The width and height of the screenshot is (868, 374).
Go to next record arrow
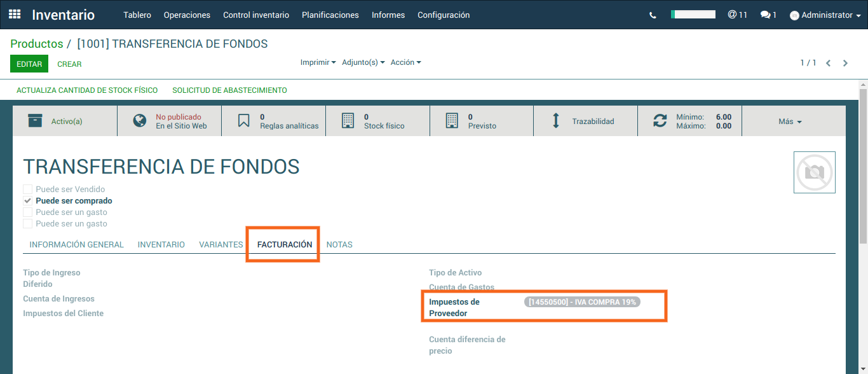tap(845, 63)
